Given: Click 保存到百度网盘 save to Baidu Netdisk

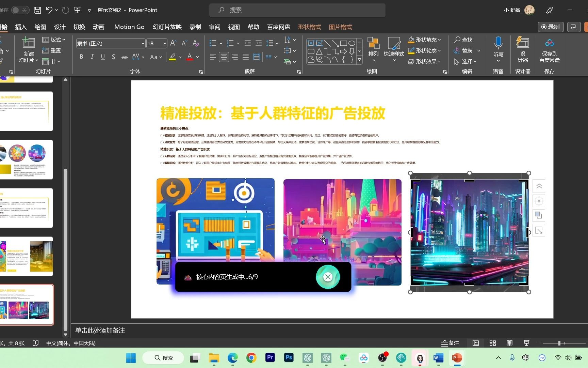Looking at the screenshot, I should point(549,50).
